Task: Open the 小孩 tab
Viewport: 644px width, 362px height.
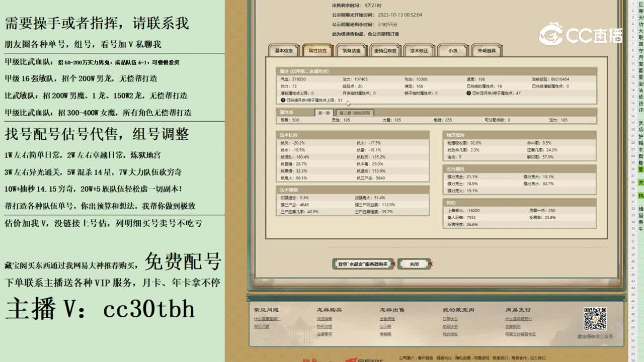Action: point(453,51)
